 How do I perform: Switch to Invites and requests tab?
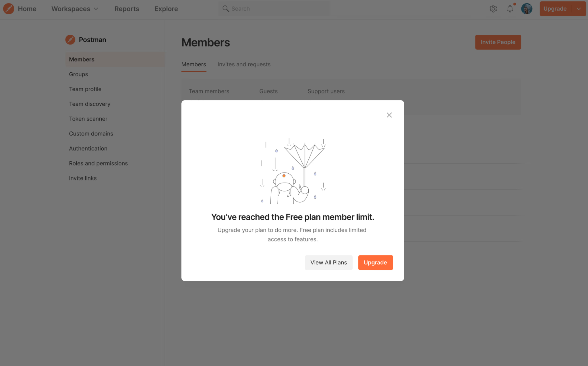point(244,64)
